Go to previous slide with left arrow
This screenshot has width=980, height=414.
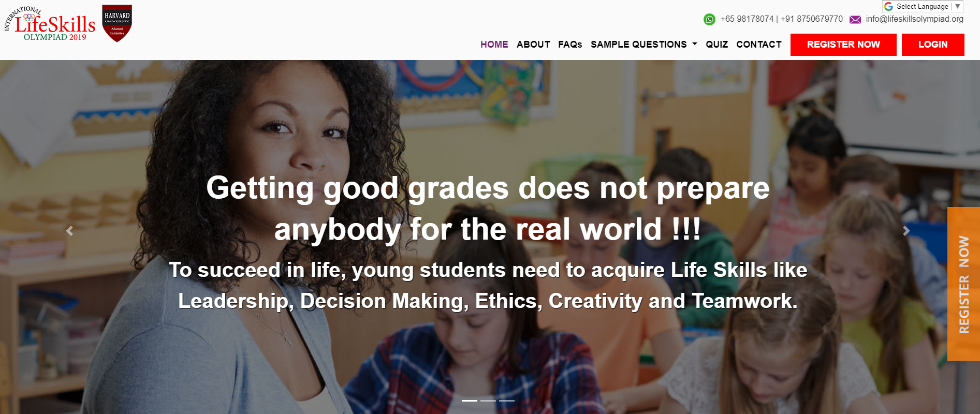click(x=70, y=231)
